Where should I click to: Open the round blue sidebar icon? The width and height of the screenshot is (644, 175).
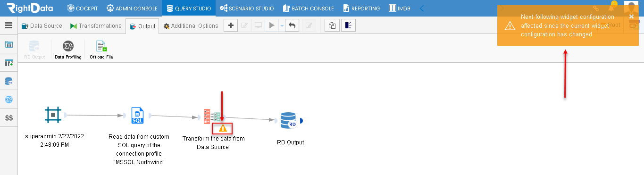click(x=8, y=100)
